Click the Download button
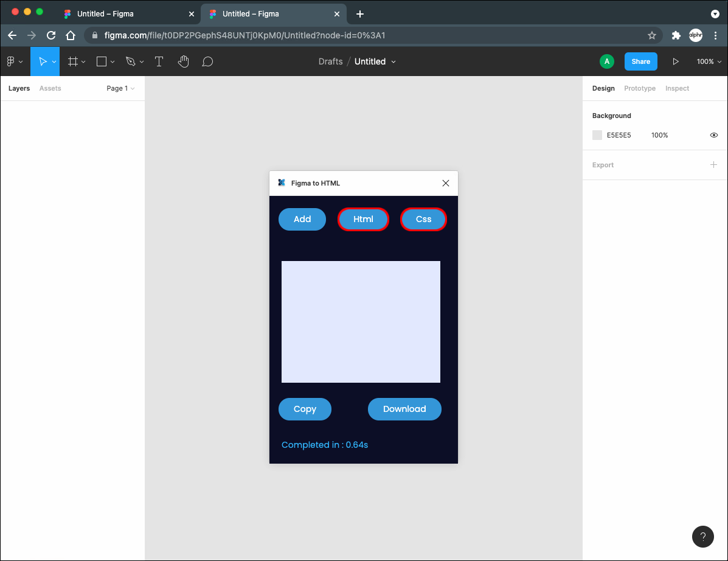This screenshot has width=728, height=561. click(404, 409)
